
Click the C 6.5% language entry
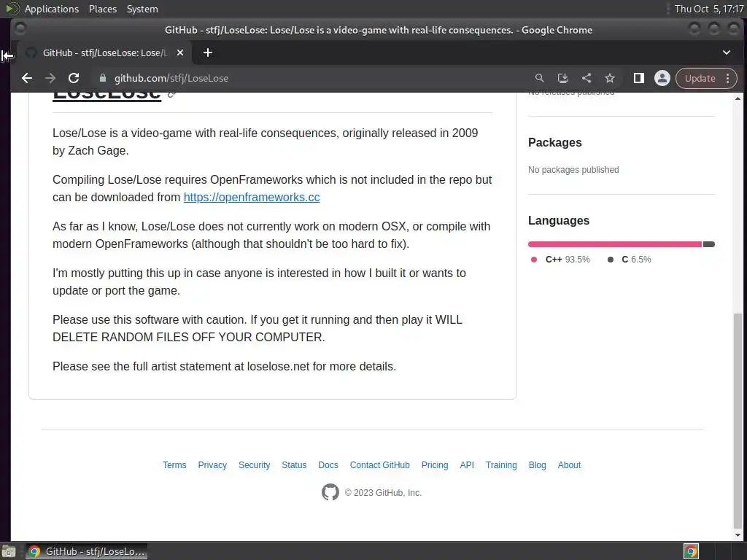click(x=630, y=260)
